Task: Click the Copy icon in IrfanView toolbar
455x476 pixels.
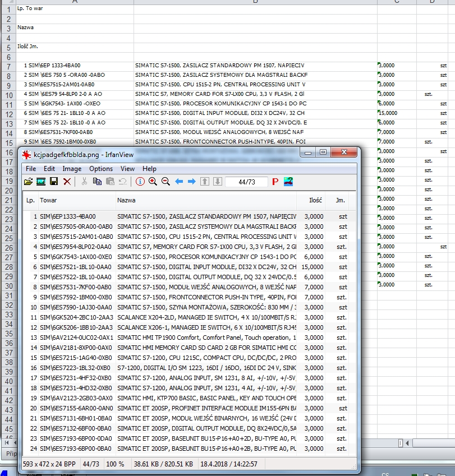Action: click(97, 182)
